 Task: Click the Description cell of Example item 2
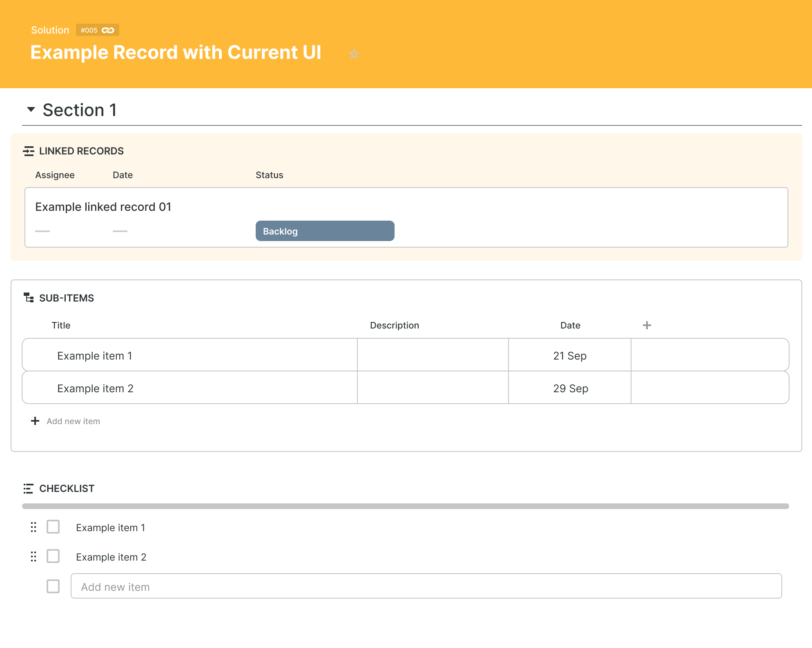(433, 388)
